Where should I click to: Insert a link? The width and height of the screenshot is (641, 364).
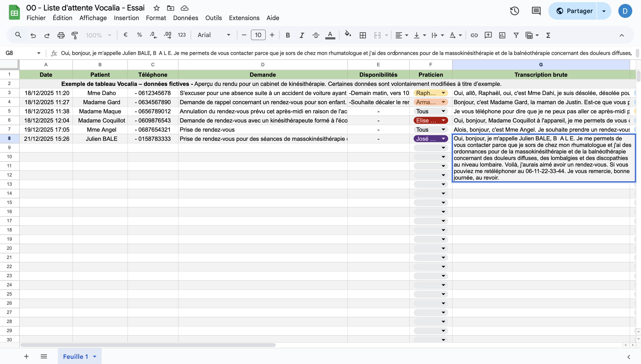click(x=474, y=35)
